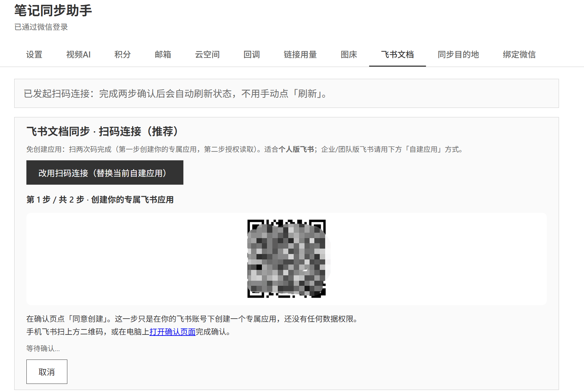Screen dimensions: 584x392
Task: Select the 飞书文档 tab
Action: pos(397,54)
